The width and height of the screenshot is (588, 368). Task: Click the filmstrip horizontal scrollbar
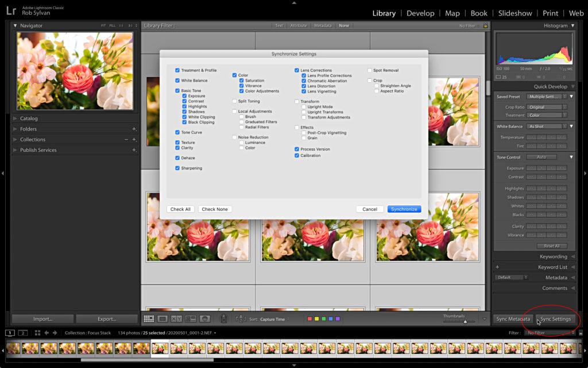pos(147,360)
